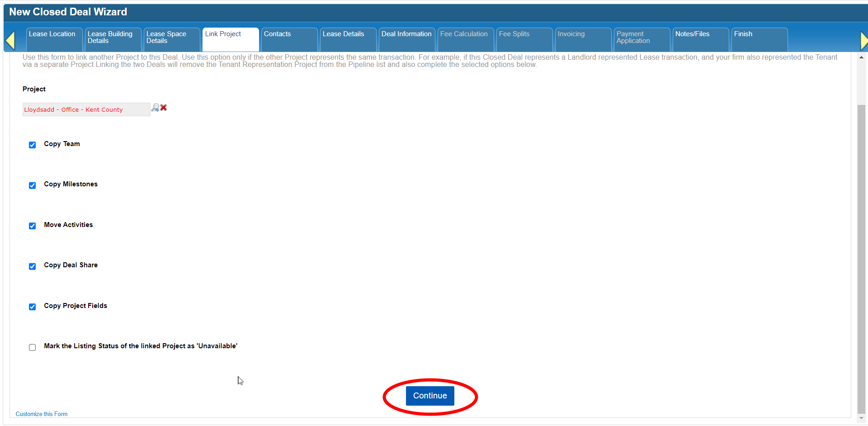Click the Project name input field
The image size is (868, 426).
(86, 109)
